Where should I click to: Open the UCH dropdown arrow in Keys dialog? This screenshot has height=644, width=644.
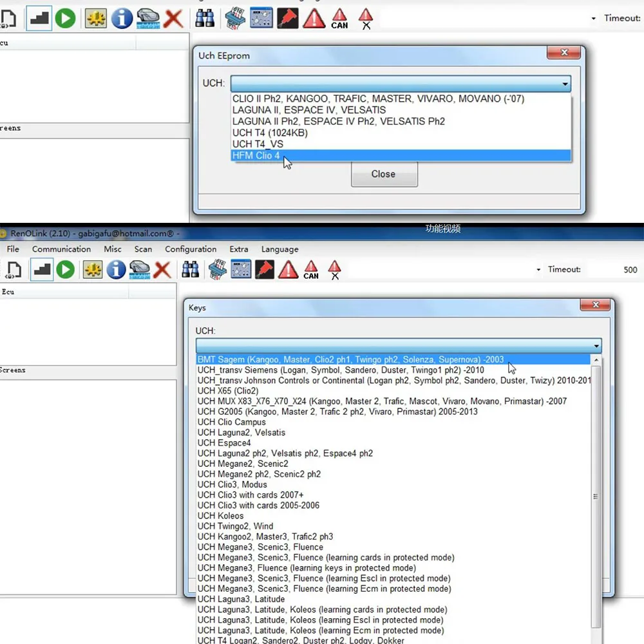596,346
